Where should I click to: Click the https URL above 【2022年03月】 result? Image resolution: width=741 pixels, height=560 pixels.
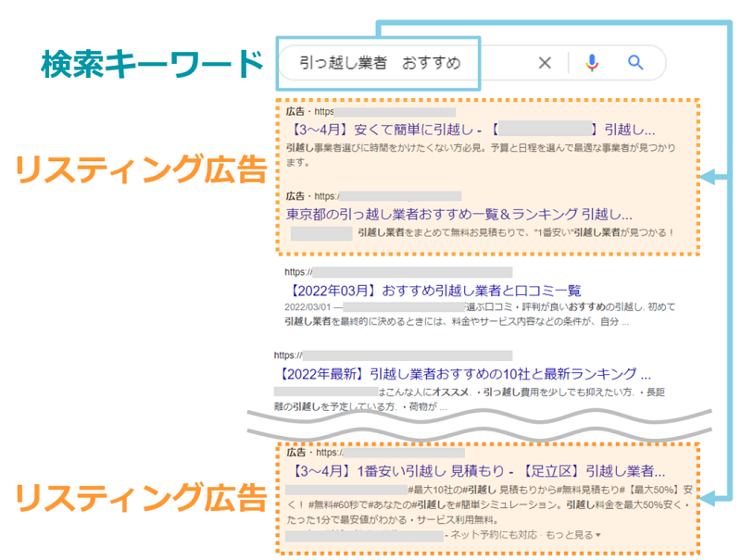tap(398, 272)
